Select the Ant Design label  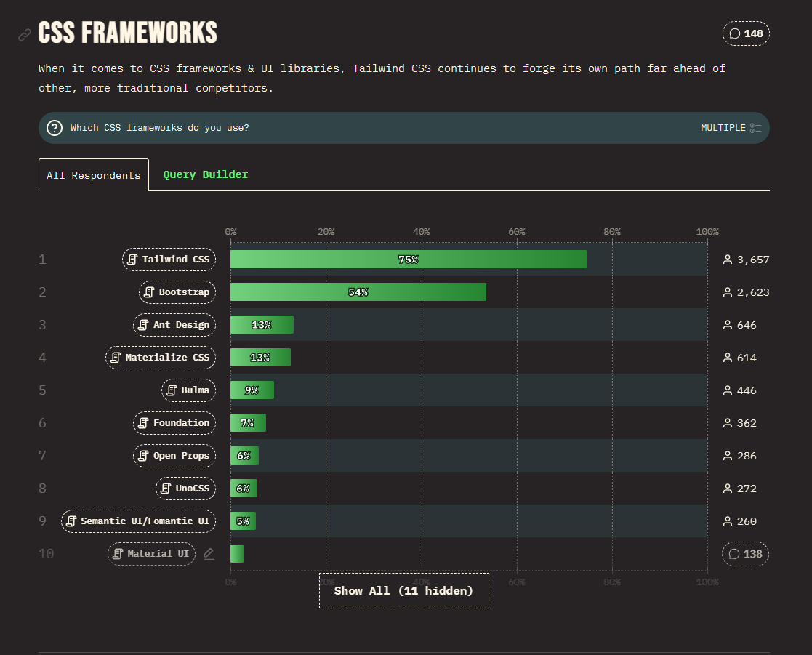pyautogui.click(x=174, y=325)
